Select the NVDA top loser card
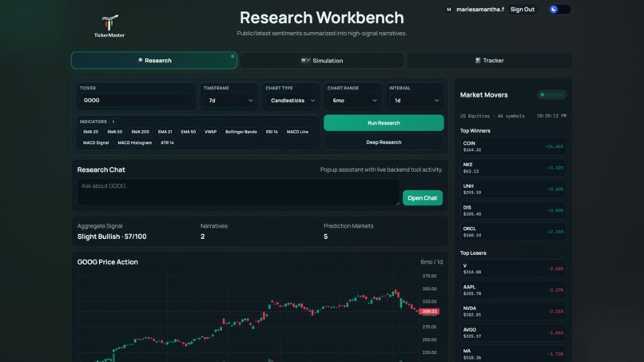 (513, 311)
